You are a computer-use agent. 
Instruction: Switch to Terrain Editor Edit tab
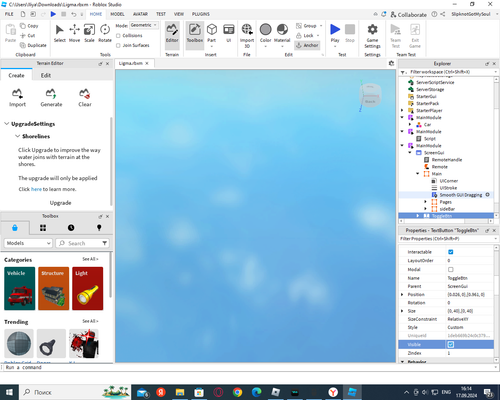46,75
